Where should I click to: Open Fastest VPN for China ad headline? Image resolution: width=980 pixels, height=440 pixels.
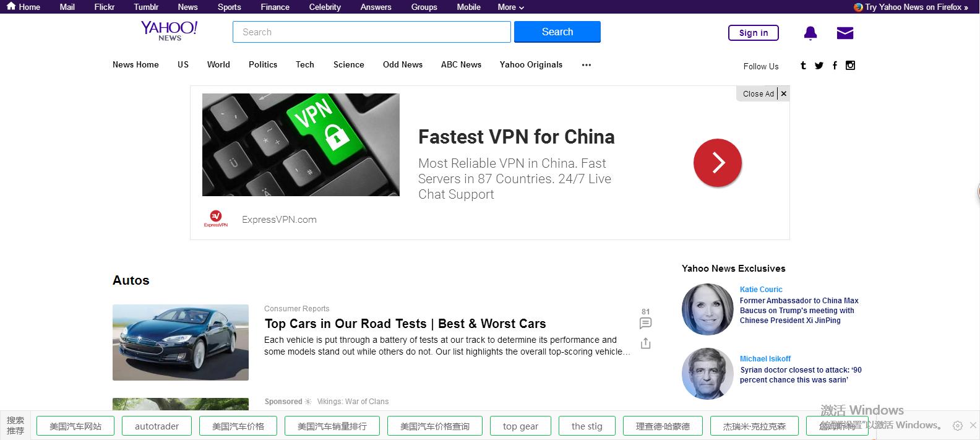pos(517,137)
